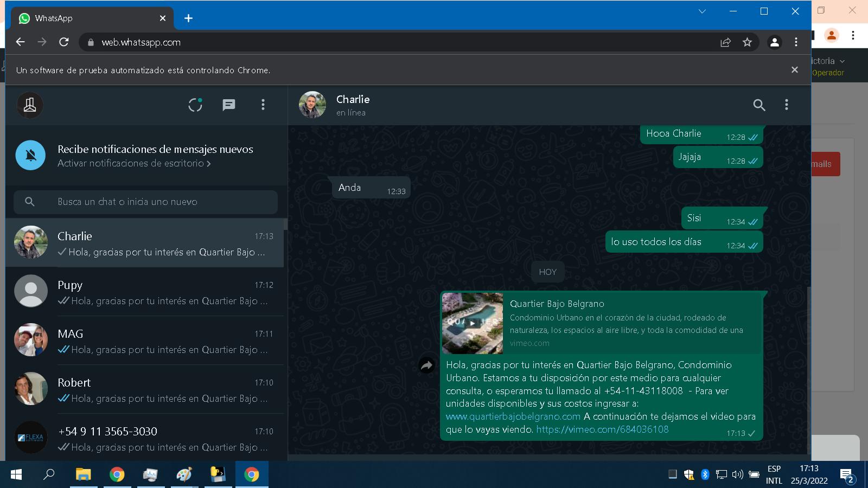868x488 pixels.
Task: Click the muted notifications bell icon
Action: click(x=30, y=155)
